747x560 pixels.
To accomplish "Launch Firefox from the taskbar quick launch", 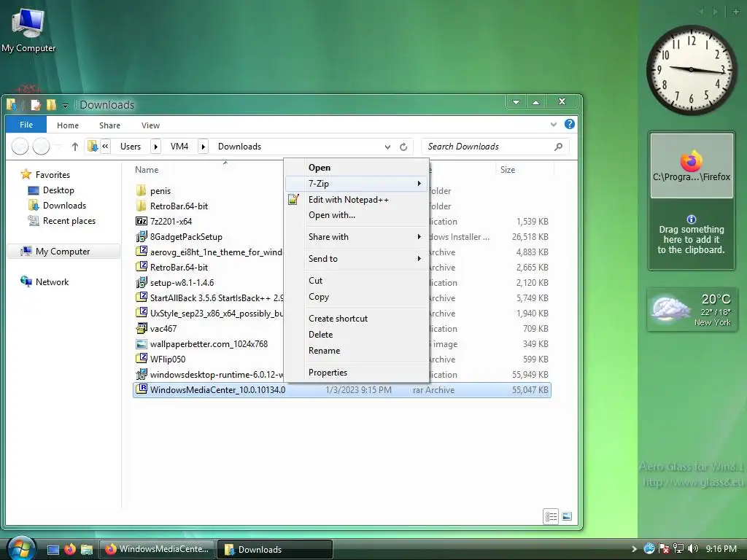I will (x=69, y=549).
